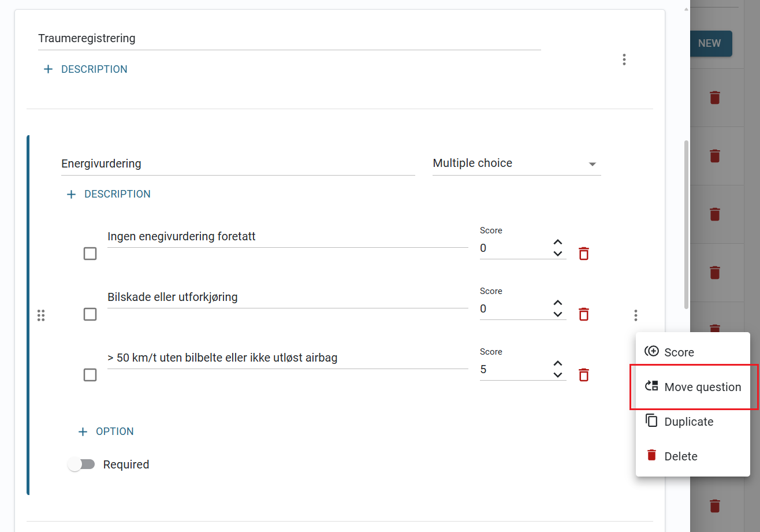
Task: Toggle the Required switch
Action: (81, 464)
